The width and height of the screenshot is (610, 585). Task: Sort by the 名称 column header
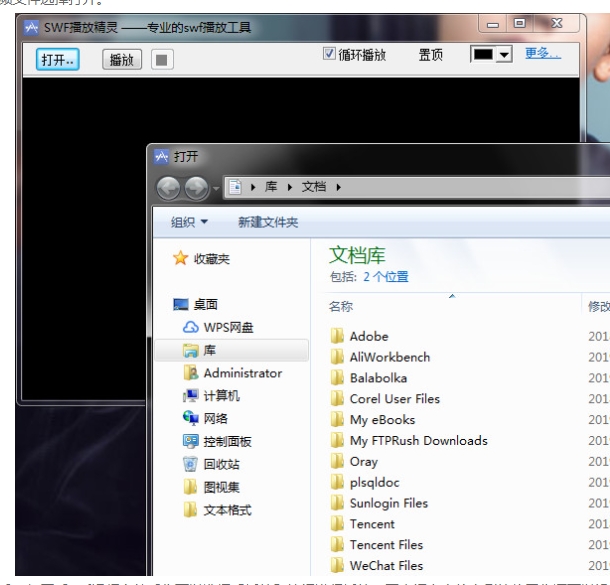(341, 307)
